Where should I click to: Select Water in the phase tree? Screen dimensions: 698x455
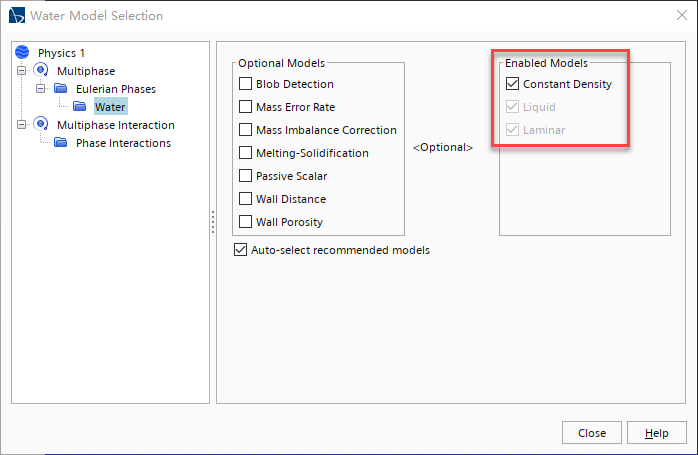[x=110, y=107]
